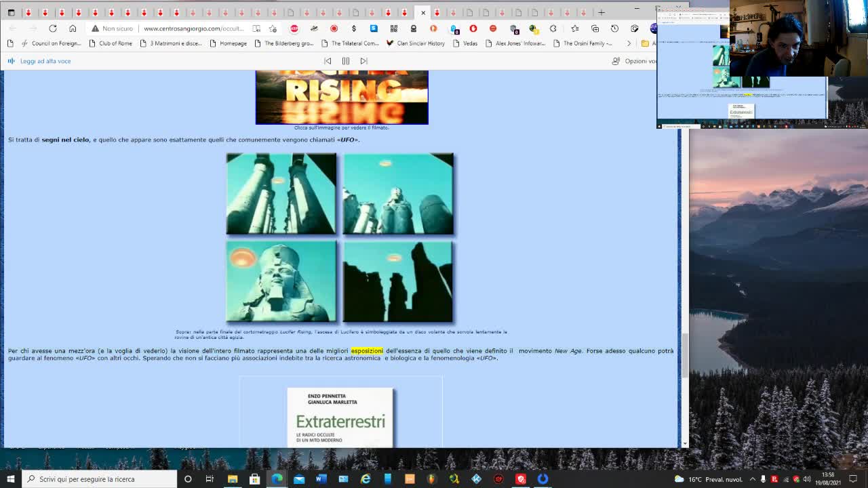This screenshot has height=488, width=868.
Task: Click pharaoh head with UFO thumbnail
Action: click(x=281, y=281)
